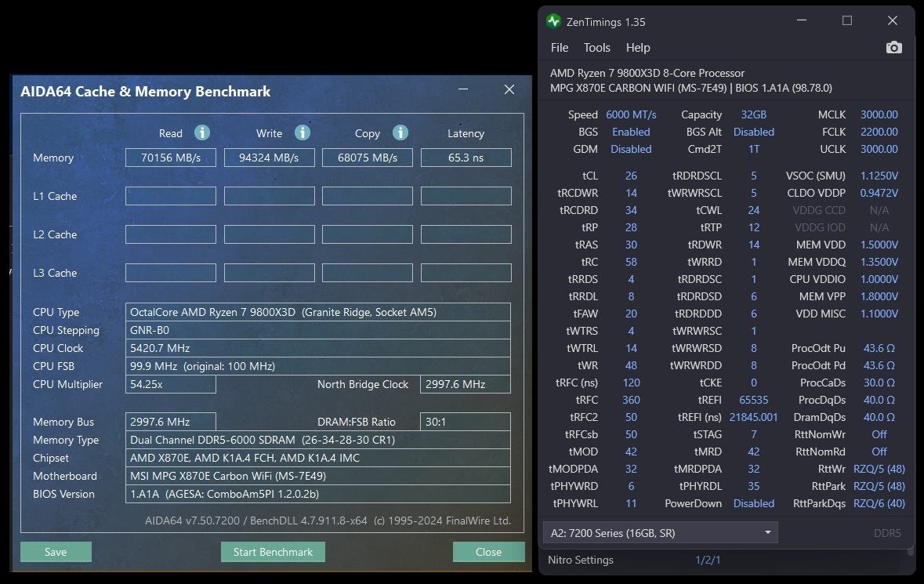Image resolution: width=924 pixels, height=584 pixels.
Task: Click the North Bridge Clock value 2997.6 MHz
Action: click(x=465, y=384)
